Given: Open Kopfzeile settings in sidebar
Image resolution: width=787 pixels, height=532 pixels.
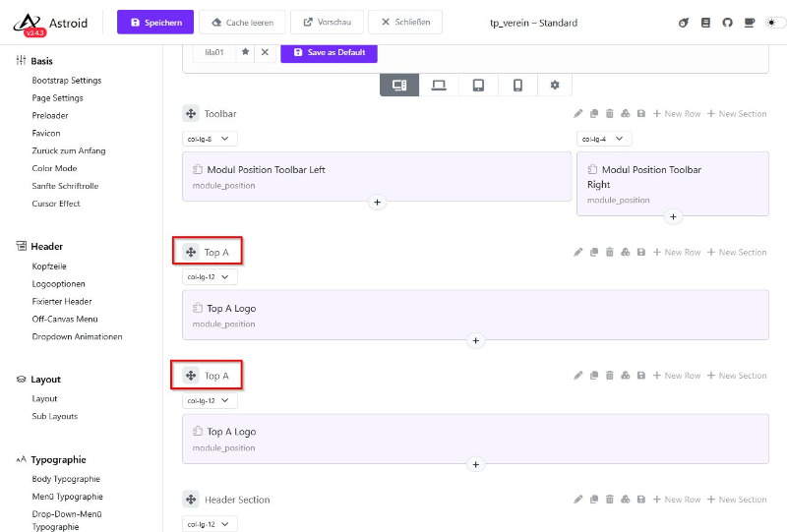Looking at the screenshot, I should pyautogui.click(x=49, y=266).
